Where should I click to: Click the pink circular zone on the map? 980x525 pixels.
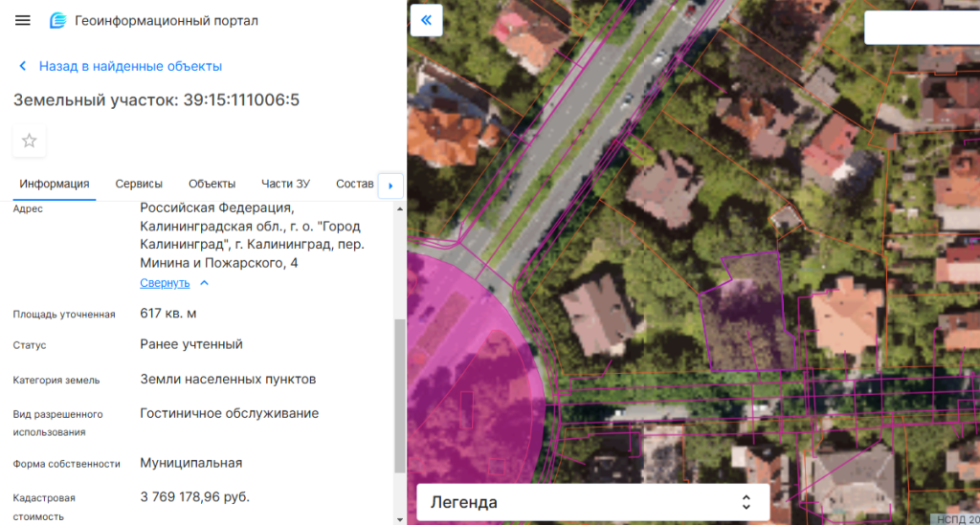click(459, 383)
